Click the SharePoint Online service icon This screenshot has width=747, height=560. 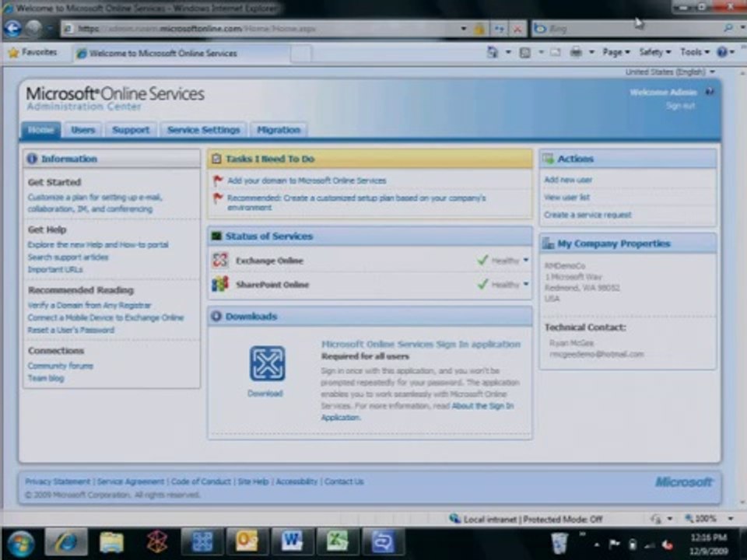tap(220, 284)
